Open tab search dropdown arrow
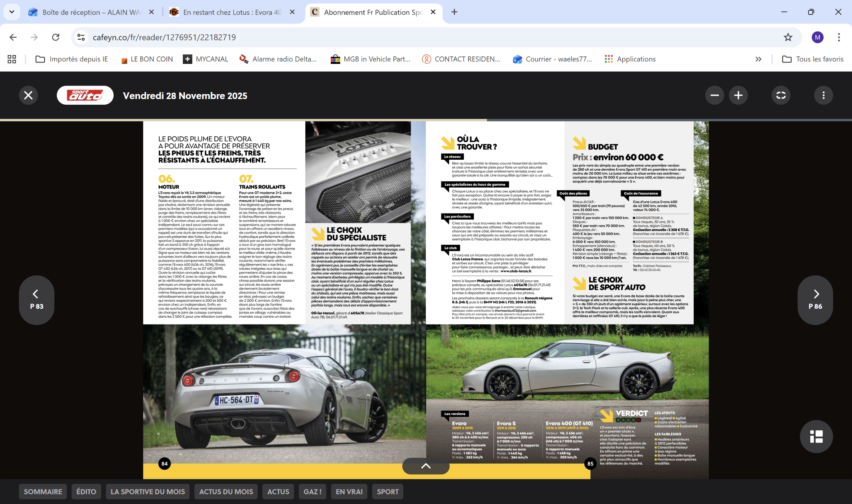The width and height of the screenshot is (852, 504). (12, 12)
